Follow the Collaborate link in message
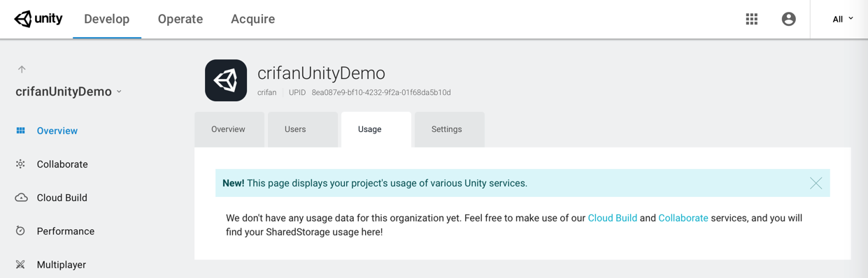 tap(683, 218)
